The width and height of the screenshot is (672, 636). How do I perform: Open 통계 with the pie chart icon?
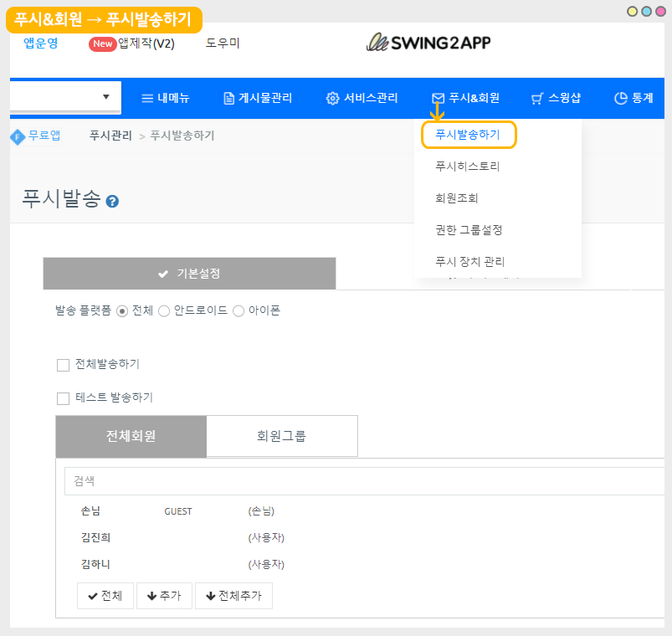pos(633,99)
